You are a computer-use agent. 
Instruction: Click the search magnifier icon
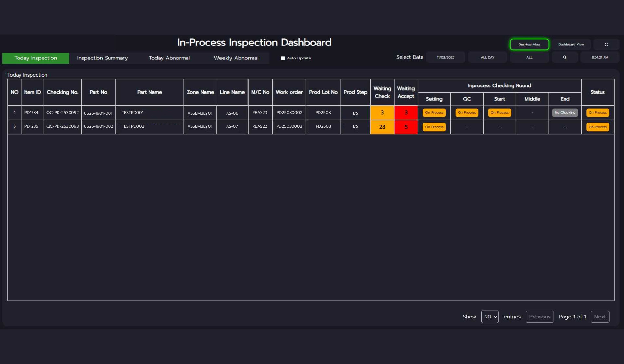(565, 57)
